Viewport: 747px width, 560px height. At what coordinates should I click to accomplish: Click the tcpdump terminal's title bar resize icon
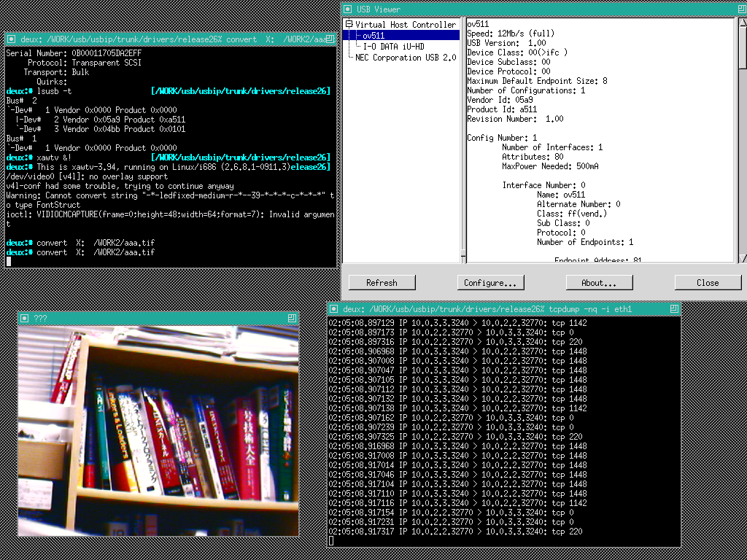coord(674,309)
